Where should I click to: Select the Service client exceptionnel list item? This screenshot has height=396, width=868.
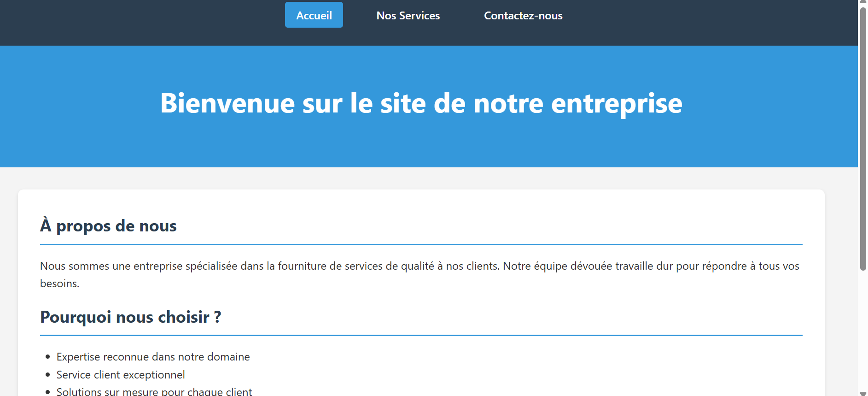click(121, 375)
